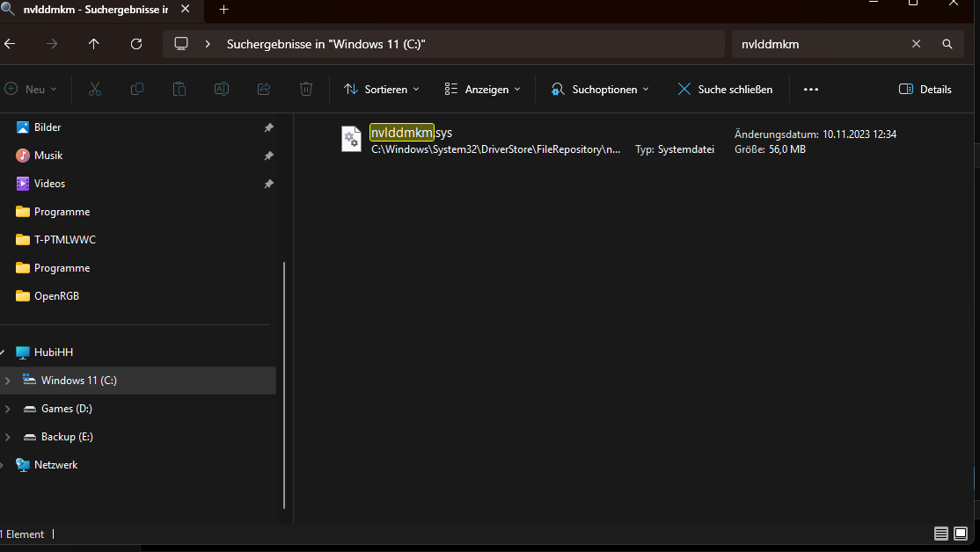Unpin Musik via its pin icon
The width and height of the screenshot is (980, 552).
pyautogui.click(x=268, y=156)
